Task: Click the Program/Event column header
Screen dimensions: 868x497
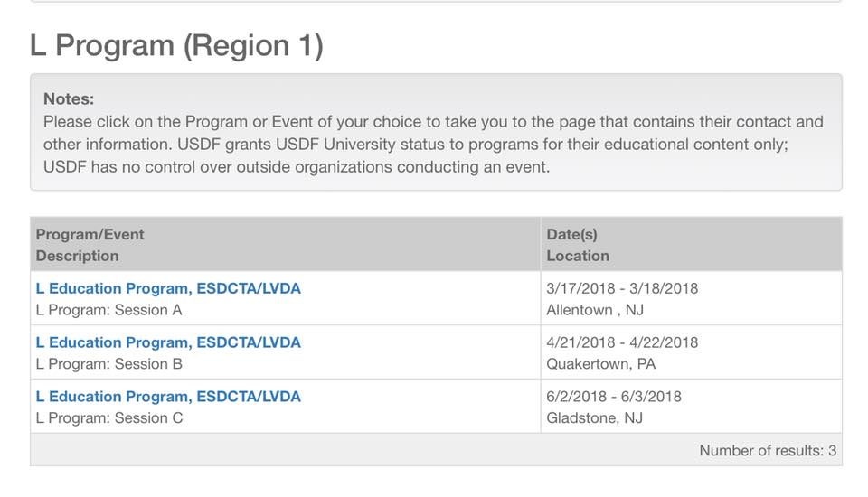Action: pos(90,234)
